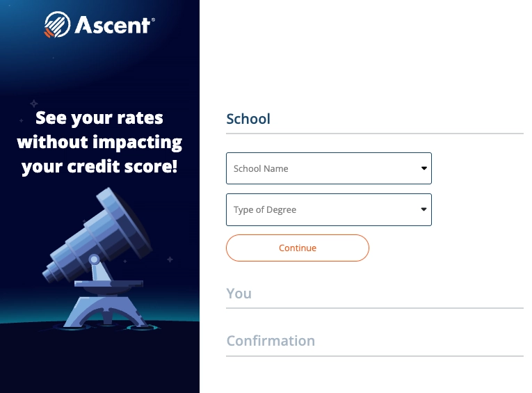The width and height of the screenshot is (532, 393).
Task: Click the divider line under School heading
Action: tap(374, 134)
